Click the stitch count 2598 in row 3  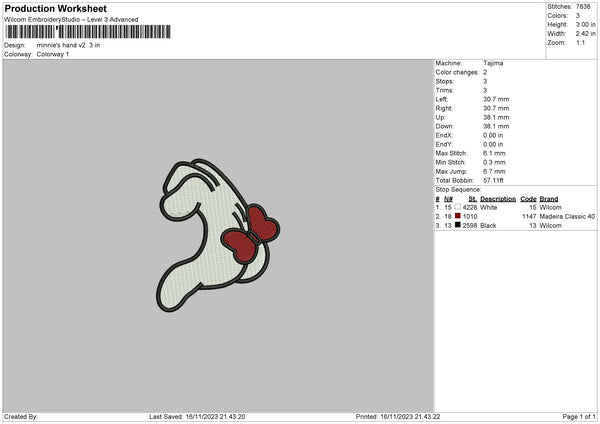pos(470,226)
